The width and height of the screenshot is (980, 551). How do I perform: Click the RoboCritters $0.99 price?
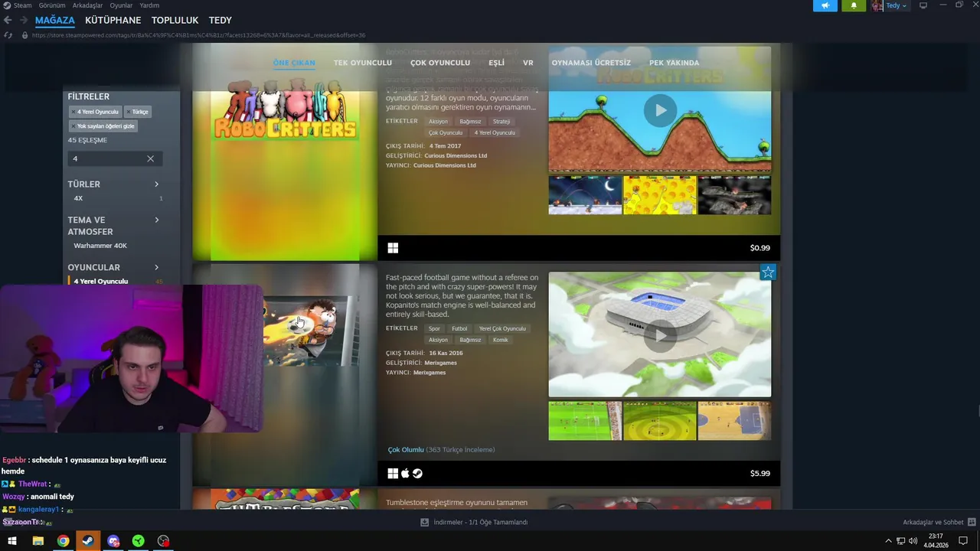click(759, 248)
